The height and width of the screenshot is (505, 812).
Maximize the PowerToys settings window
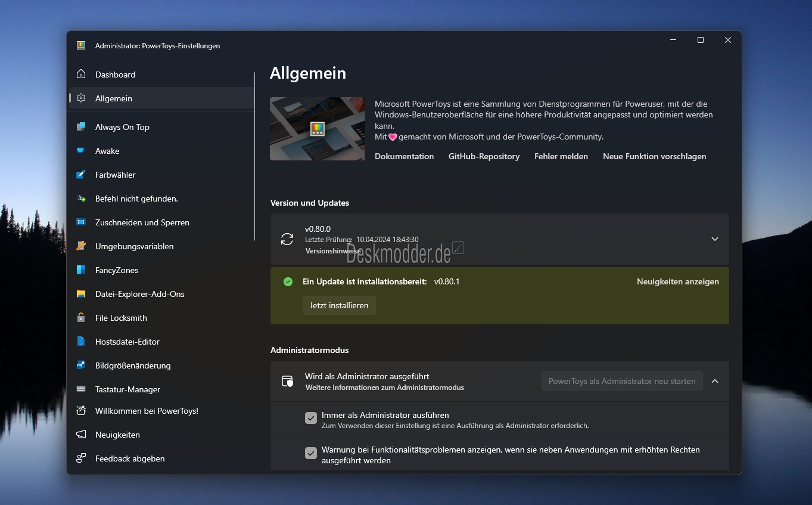(x=701, y=40)
